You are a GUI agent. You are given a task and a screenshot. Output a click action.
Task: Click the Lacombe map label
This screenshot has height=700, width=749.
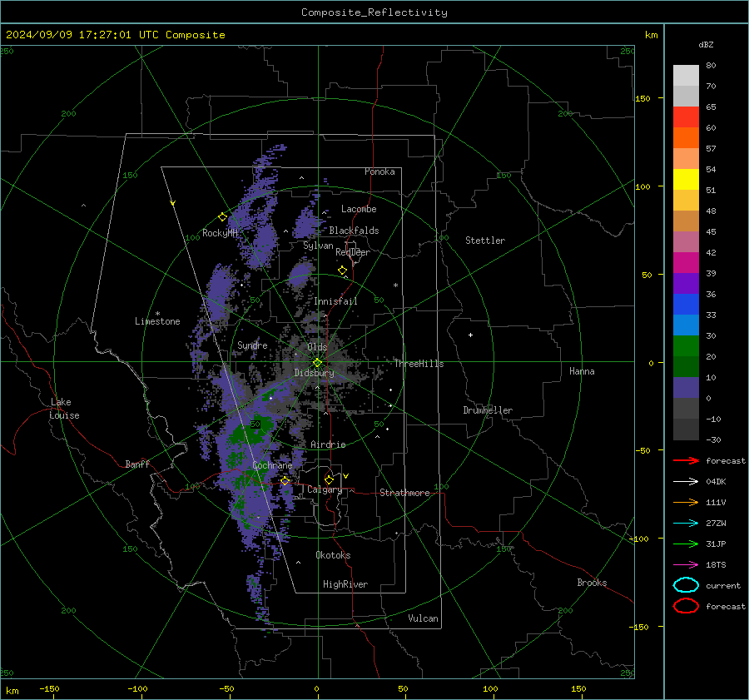click(x=359, y=209)
